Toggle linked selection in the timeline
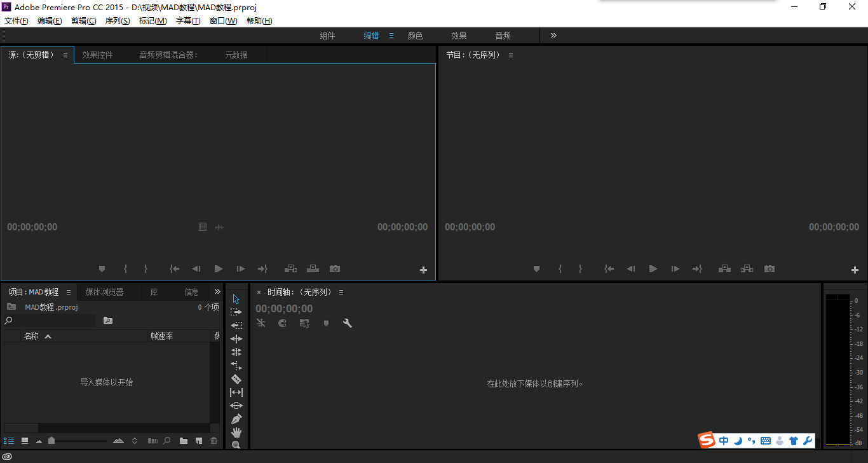This screenshot has width=868, height=463. click(x=304, y=323)
